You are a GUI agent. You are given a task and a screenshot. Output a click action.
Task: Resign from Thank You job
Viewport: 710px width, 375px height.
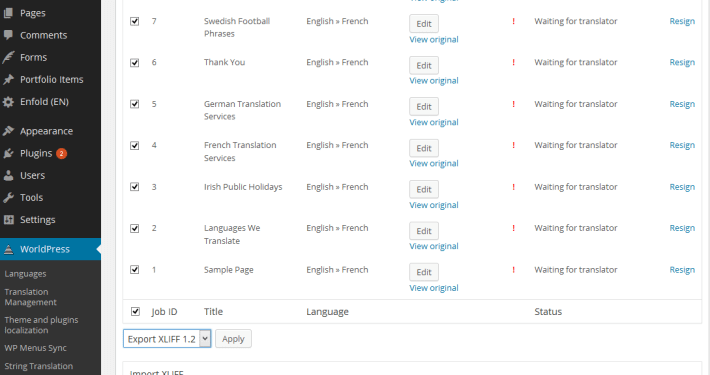682,63
